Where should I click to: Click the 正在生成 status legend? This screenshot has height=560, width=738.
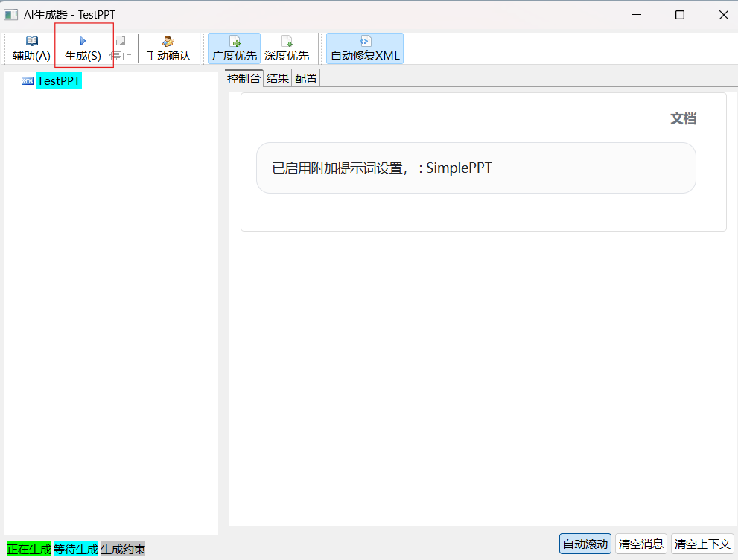(29, 549)
